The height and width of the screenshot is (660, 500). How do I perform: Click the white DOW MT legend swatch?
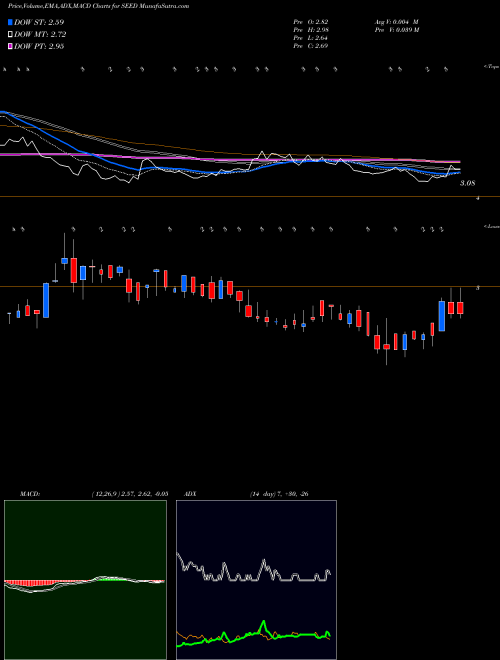(10, 35)
